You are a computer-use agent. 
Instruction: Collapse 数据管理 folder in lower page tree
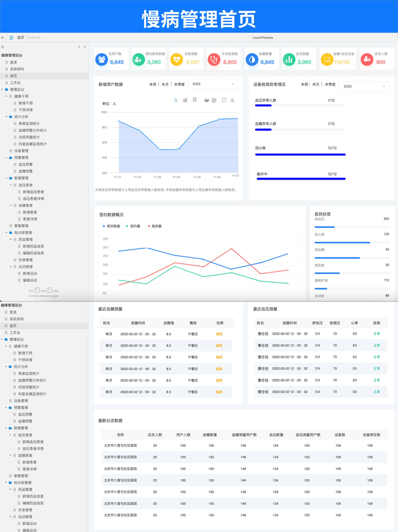point(6,428)
